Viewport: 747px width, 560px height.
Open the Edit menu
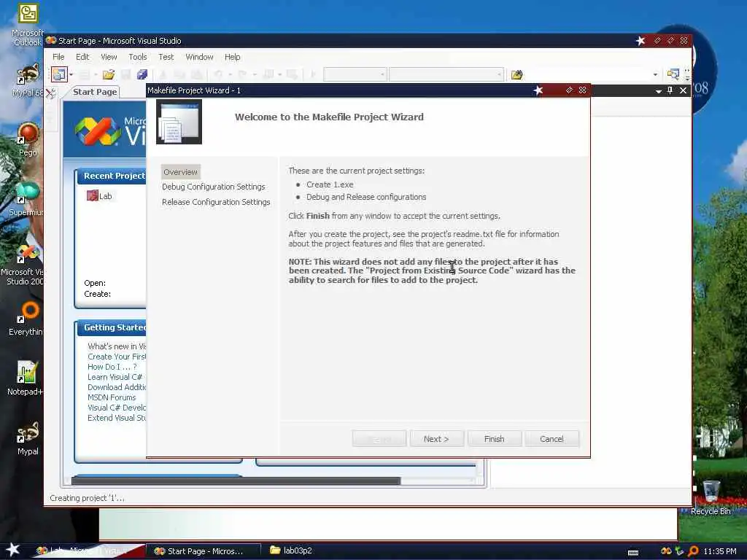tap(82, 57)
